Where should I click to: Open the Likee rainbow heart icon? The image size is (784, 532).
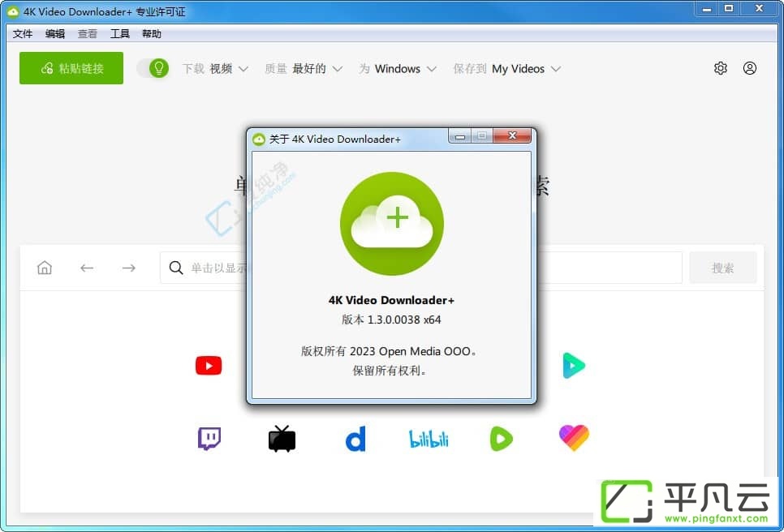click(574, 438)
